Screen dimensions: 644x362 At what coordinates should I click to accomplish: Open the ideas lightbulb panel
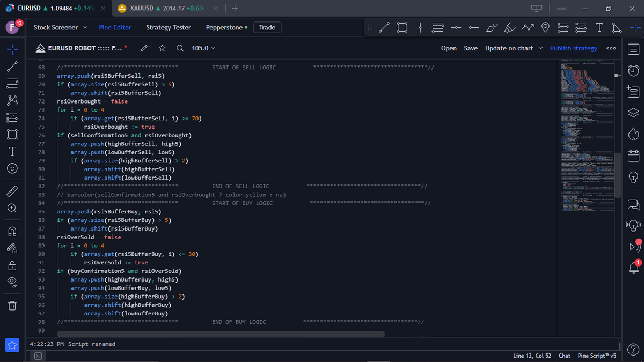click(633, 176)
